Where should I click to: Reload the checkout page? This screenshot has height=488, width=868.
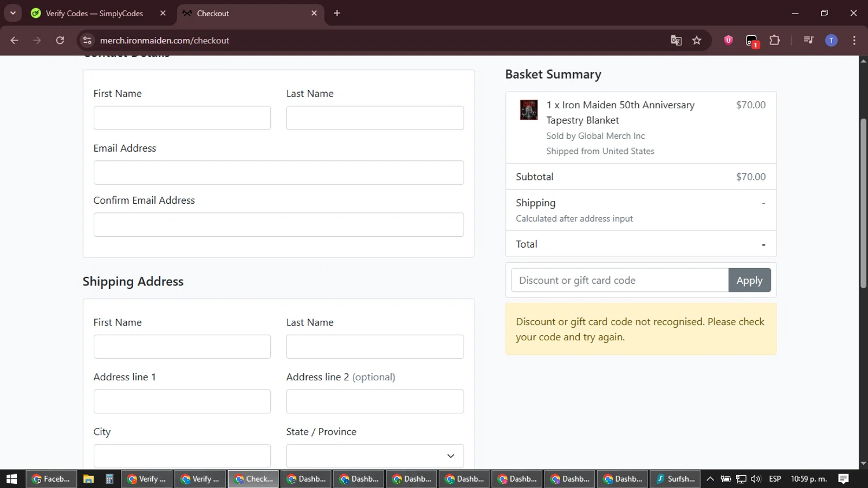coord(60,41)
